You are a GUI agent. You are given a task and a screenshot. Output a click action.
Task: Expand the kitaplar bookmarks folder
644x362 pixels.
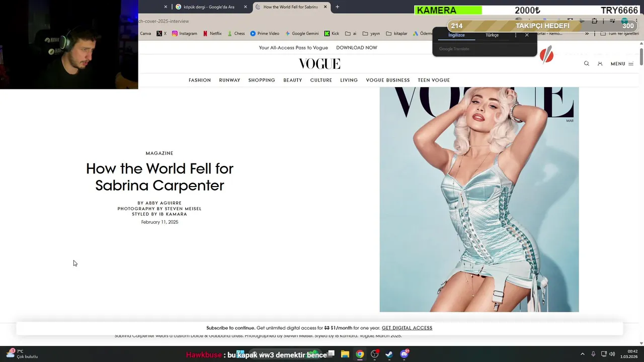(396, 34)
